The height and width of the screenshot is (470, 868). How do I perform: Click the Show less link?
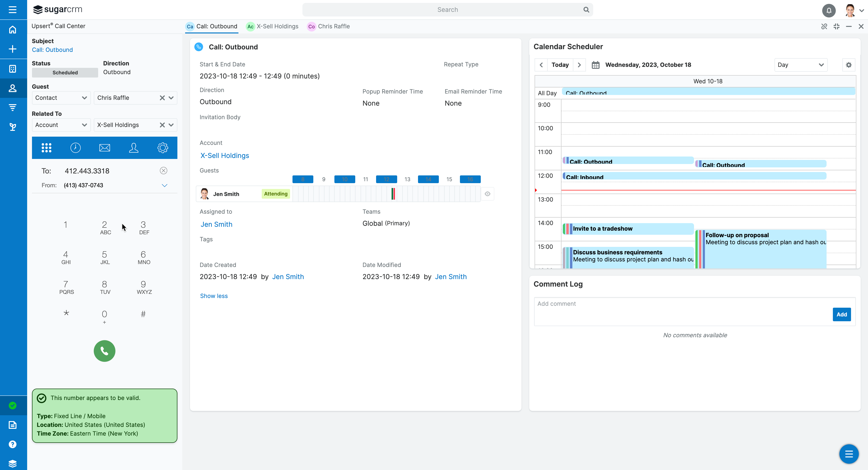pyautogui.click(x=214, y=296)
